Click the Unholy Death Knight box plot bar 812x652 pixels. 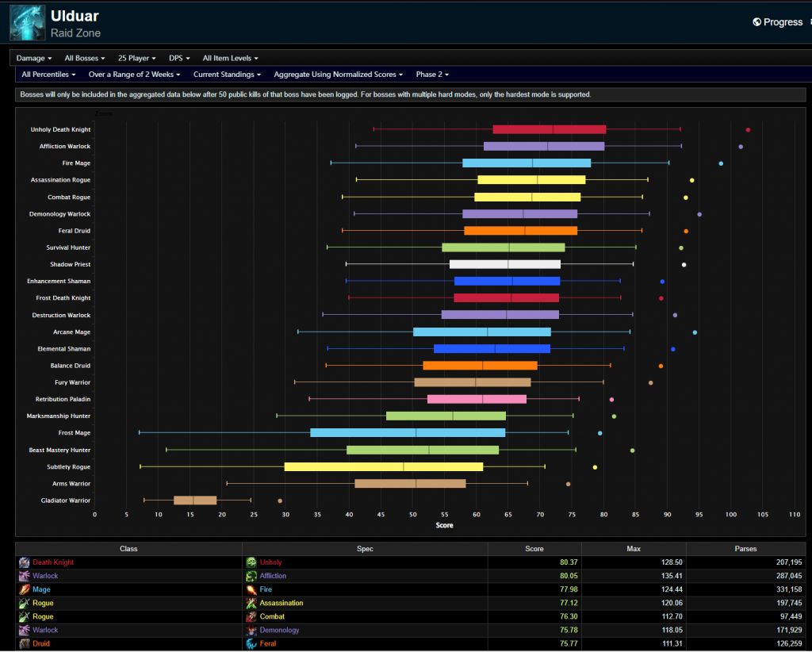(549, 129)
